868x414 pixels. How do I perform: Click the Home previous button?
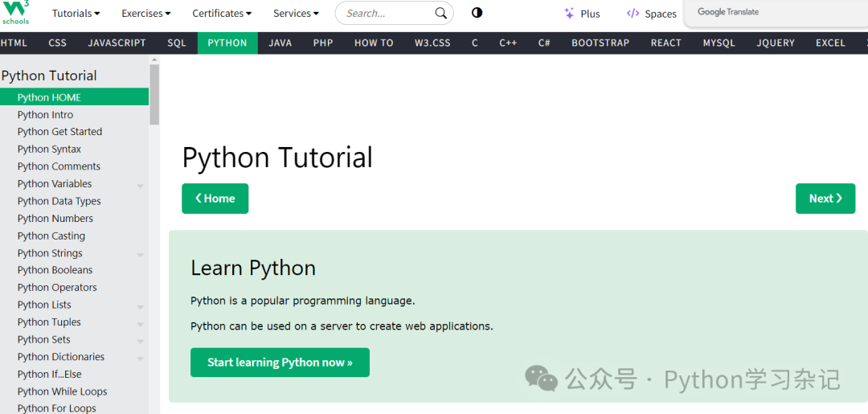click(215, 198)
